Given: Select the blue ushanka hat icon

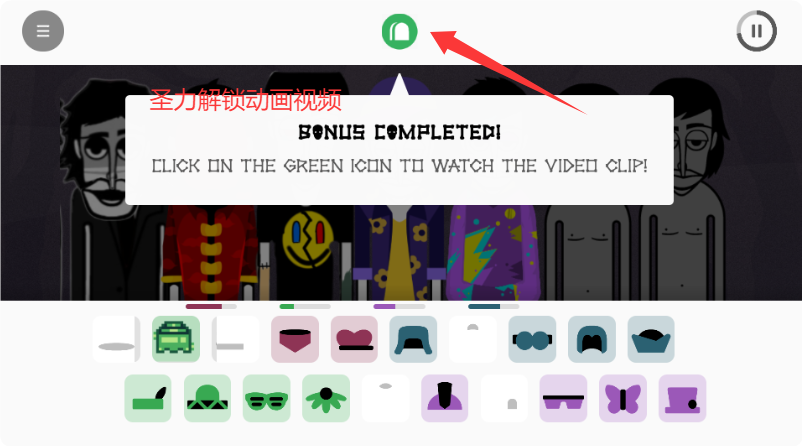Looking at the screenshot, I should click(413, 339).
